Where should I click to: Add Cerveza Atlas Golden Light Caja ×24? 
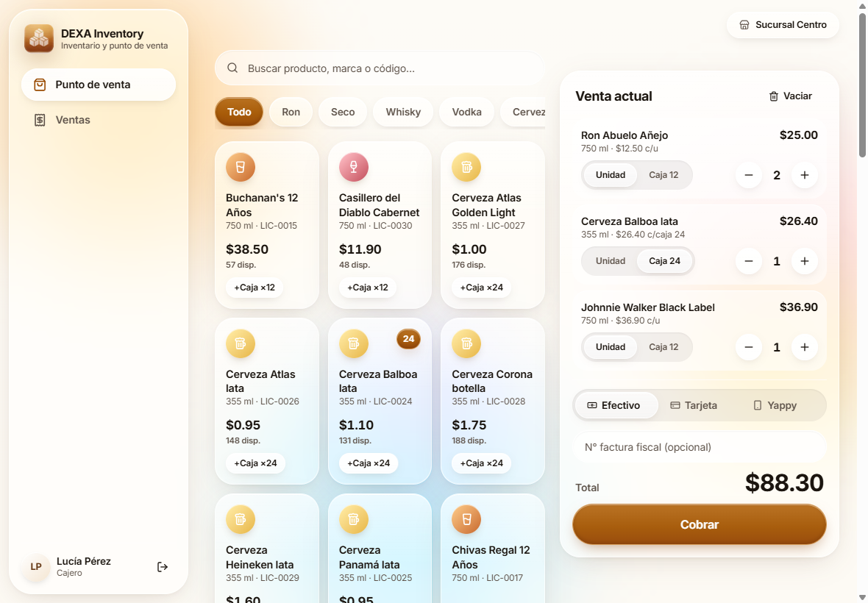pyautogui.click(x=482, y=288)
